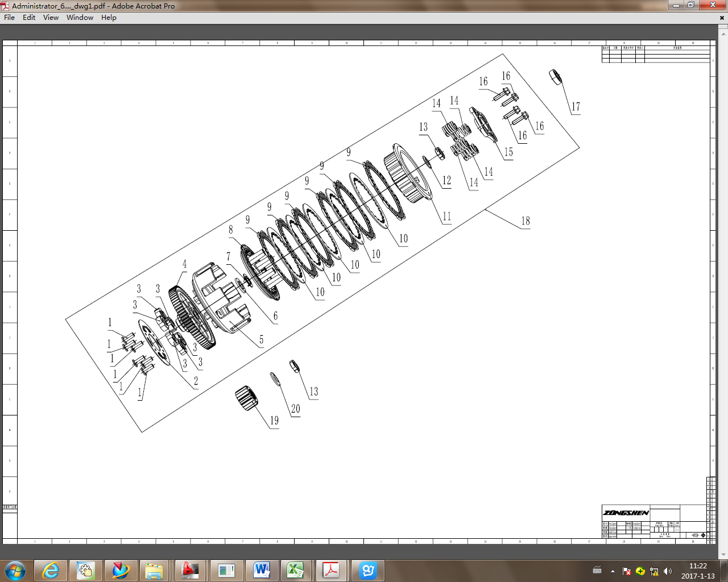The image size is (728, 582).
Task: Open the file manager folder icon on taskbar
Action: coord(155,570)
